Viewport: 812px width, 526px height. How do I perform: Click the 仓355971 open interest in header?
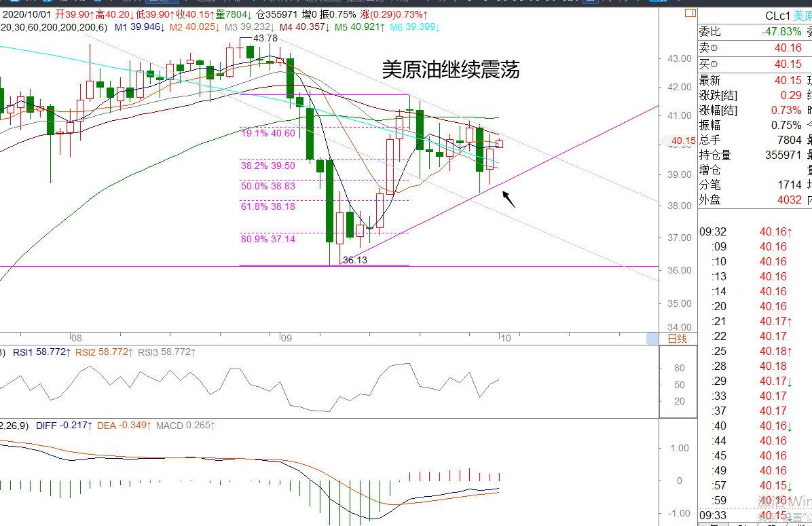[277, 14]
